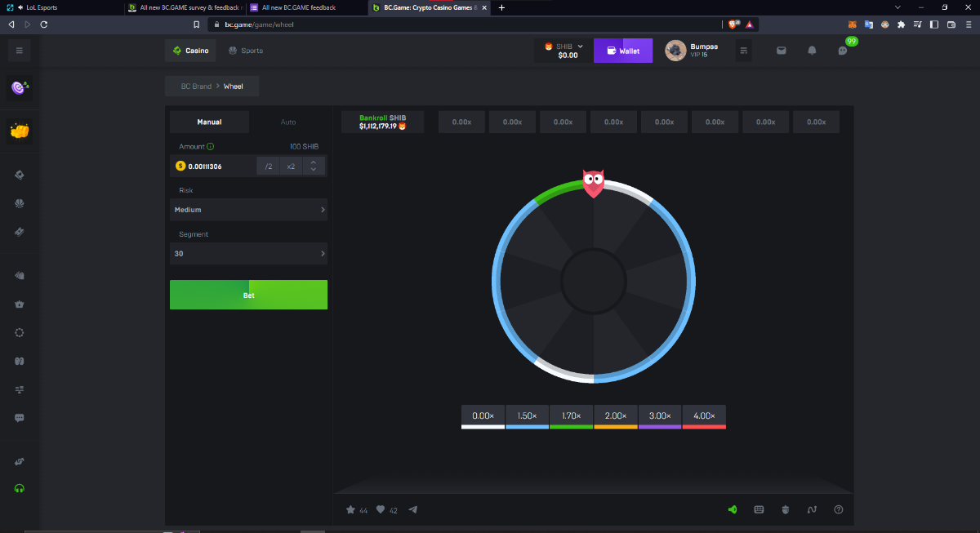The width and height of the screenshot is (980, 533).
Task: Like the game with heart icon
Action: tap(381, 510)
